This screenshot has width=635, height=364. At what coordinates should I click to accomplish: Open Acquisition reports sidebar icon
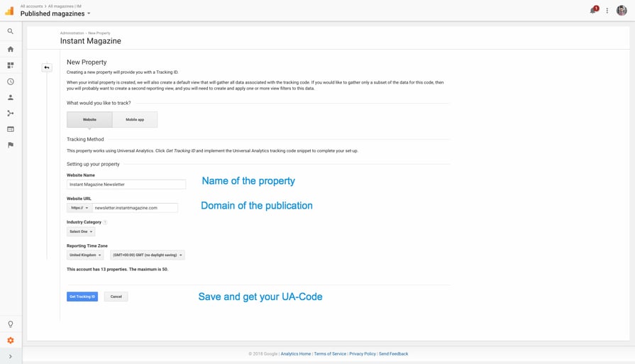tap(11, 114)
